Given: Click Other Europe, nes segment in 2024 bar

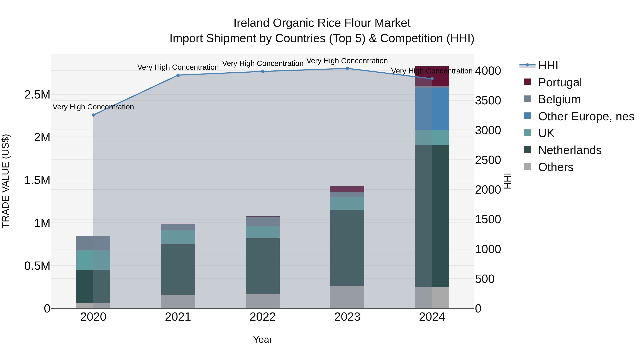Looking at the screenshot, I should click(x=432, y=109).
